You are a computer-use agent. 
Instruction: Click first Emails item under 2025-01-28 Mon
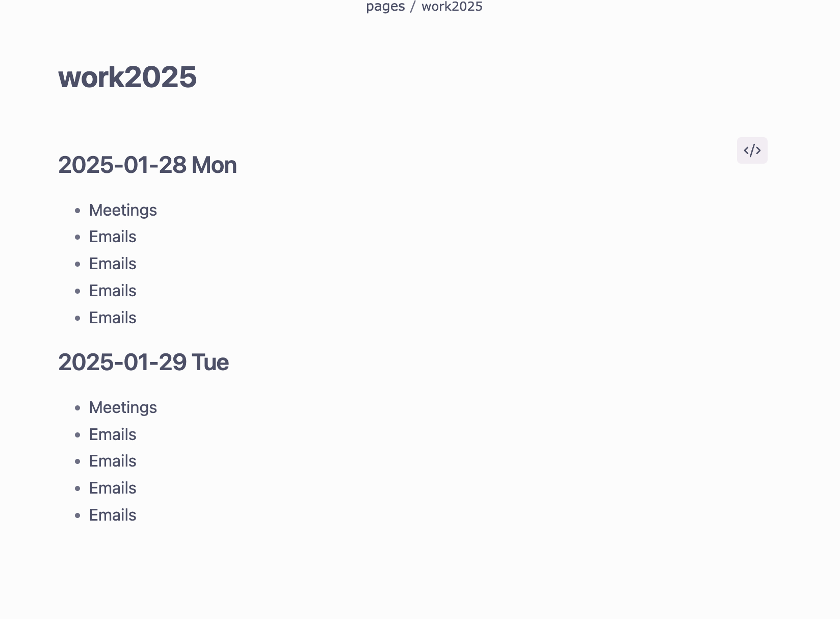click(x=113, y=237)
